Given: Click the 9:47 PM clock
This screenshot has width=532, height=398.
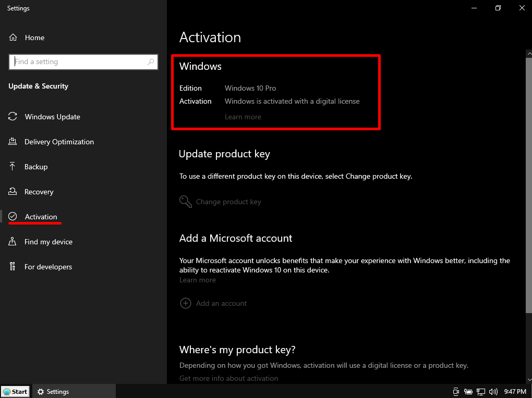Looking at the screenshot, I should click(515, 392).
